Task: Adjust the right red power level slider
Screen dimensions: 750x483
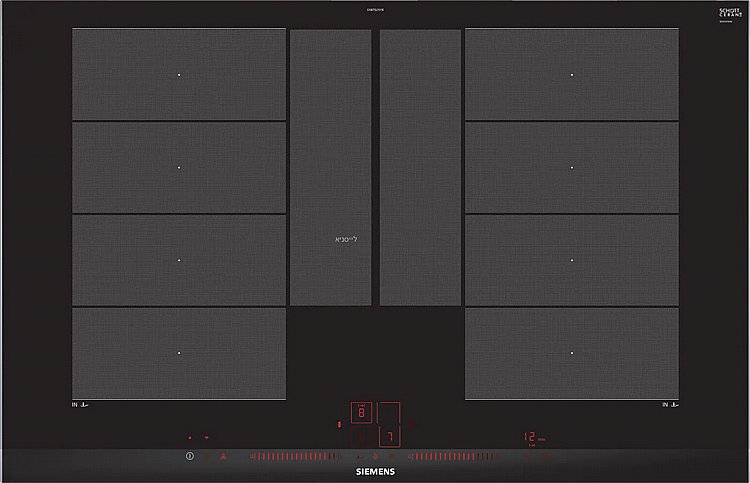Action: (454, 457)
